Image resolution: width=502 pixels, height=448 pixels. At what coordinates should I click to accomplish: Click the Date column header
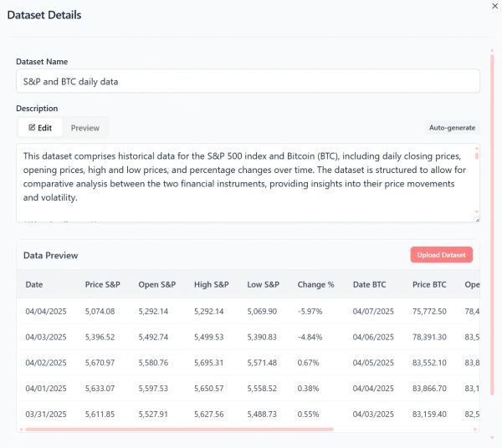click(34, 285)
